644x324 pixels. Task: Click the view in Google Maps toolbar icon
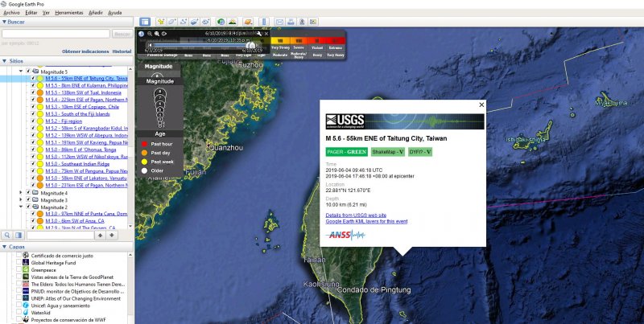pyautogui.click(x=313, y=22)
